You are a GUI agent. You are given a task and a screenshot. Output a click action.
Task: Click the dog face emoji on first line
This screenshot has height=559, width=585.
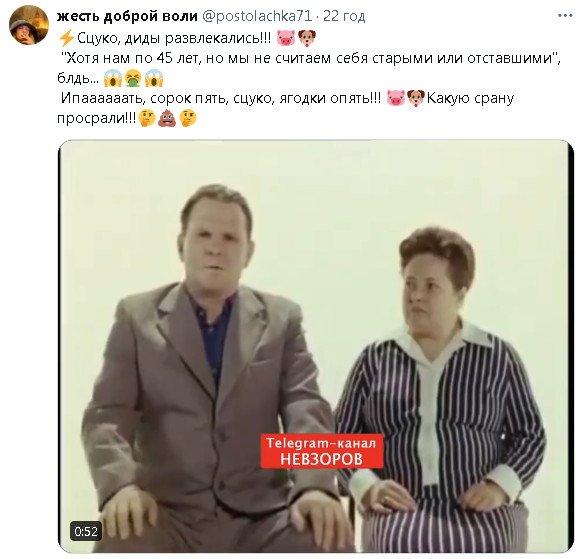click(x=307, y=38)
